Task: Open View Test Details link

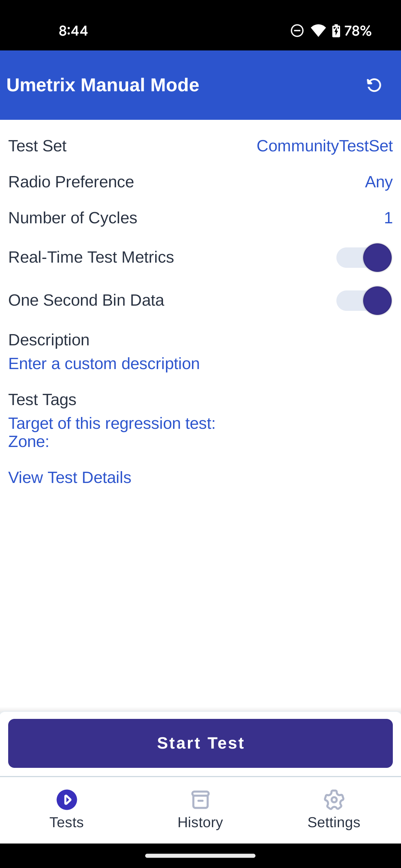Action: (70, 478)
